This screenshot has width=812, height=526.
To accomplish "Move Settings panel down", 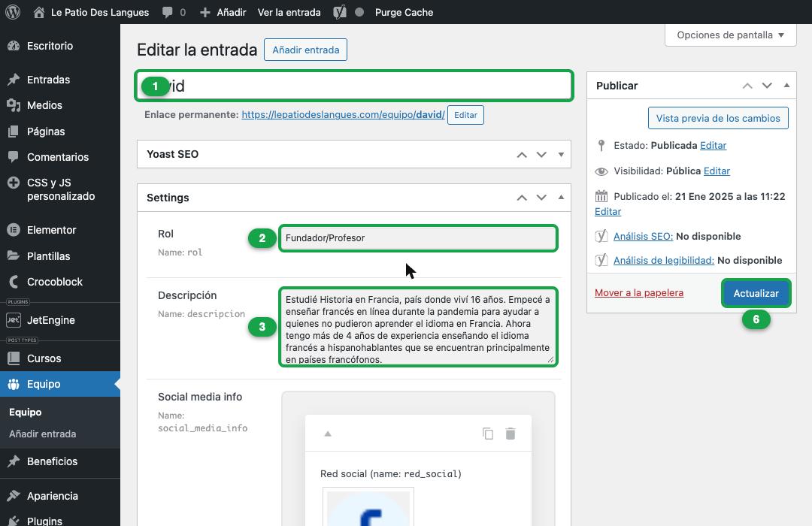I will (x=541, y=197).
